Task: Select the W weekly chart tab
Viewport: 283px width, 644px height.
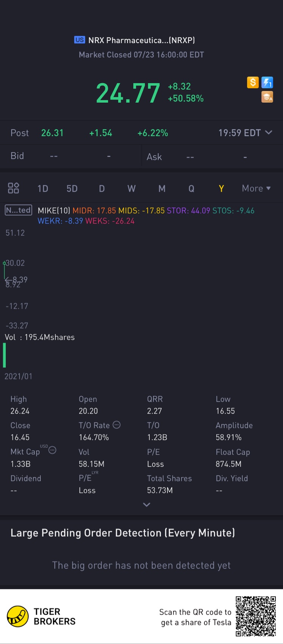Action: pyautogui.click(x=131, y=188)
